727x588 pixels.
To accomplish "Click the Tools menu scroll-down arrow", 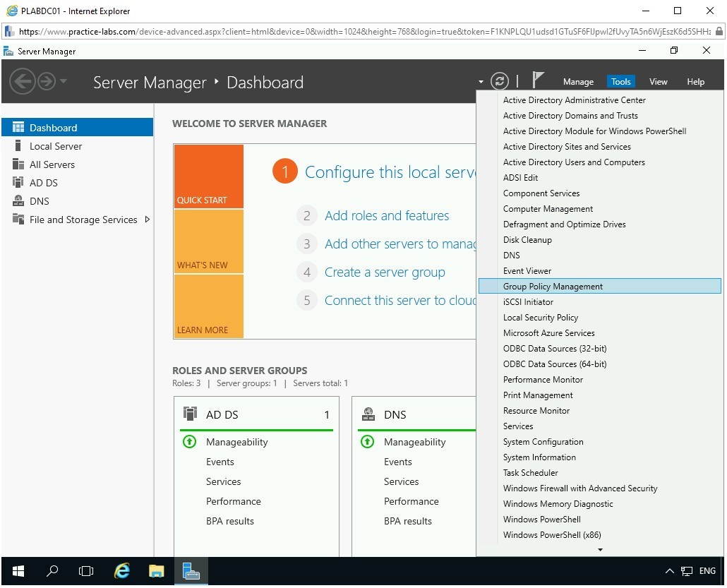I will click(600, 550).
